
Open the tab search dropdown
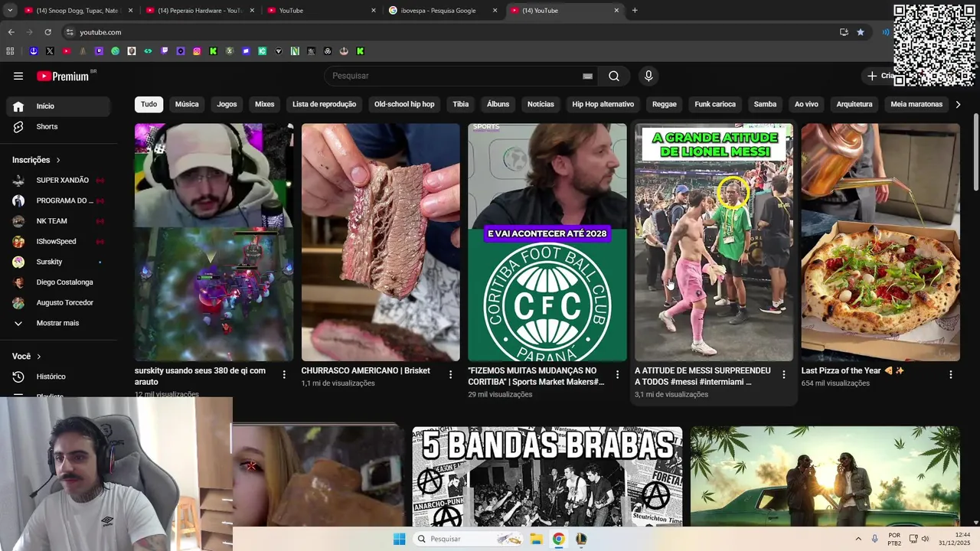(10, 11)
